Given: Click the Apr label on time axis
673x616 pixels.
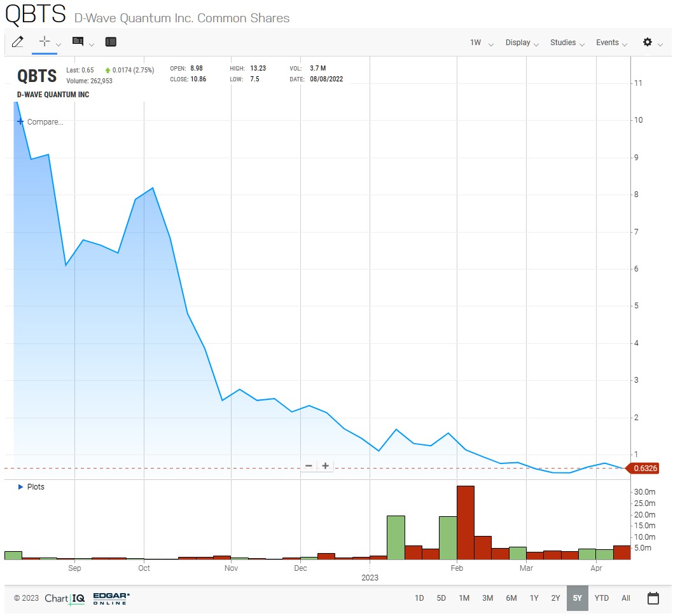Looking at the screenshot, I should [596, 568].
